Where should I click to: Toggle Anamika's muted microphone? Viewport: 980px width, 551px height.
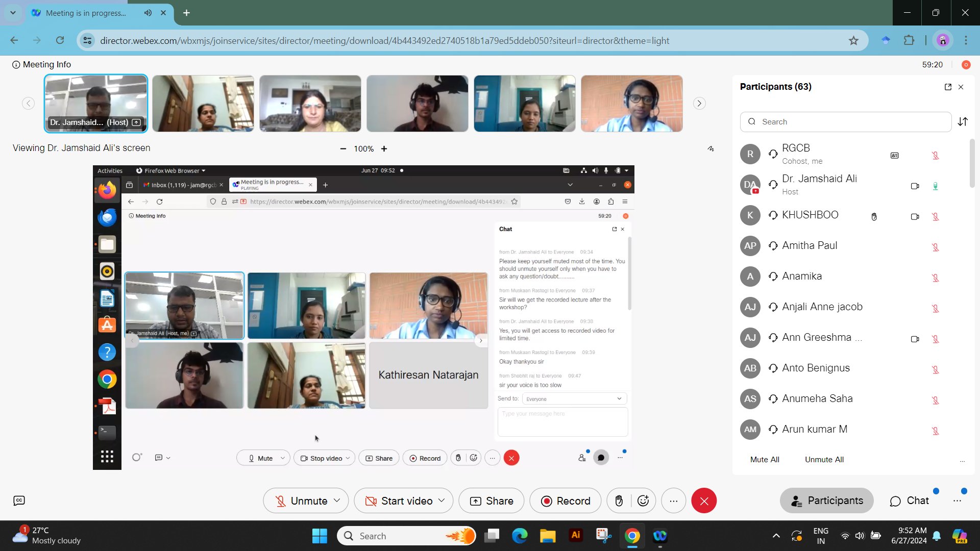click(x=936, y=278)
